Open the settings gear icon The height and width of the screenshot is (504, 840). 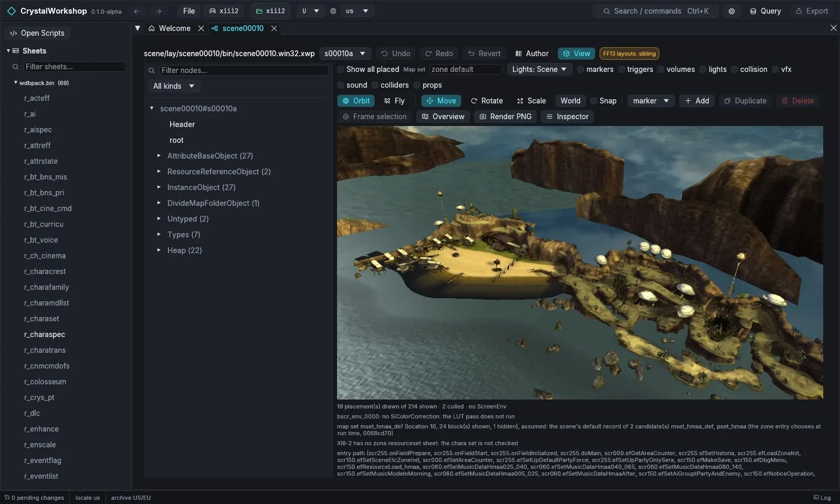pos(731,11)
